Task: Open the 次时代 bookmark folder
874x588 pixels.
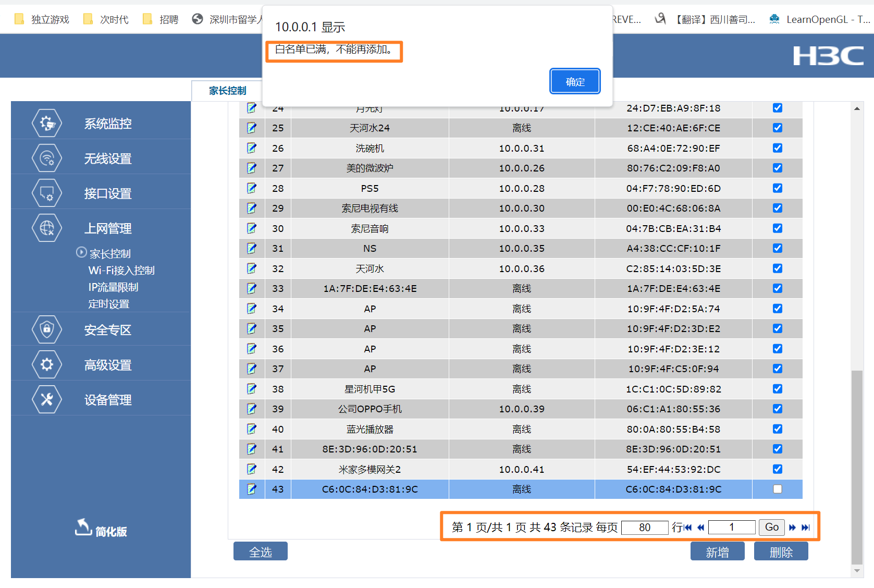Action: pos(106,19)
